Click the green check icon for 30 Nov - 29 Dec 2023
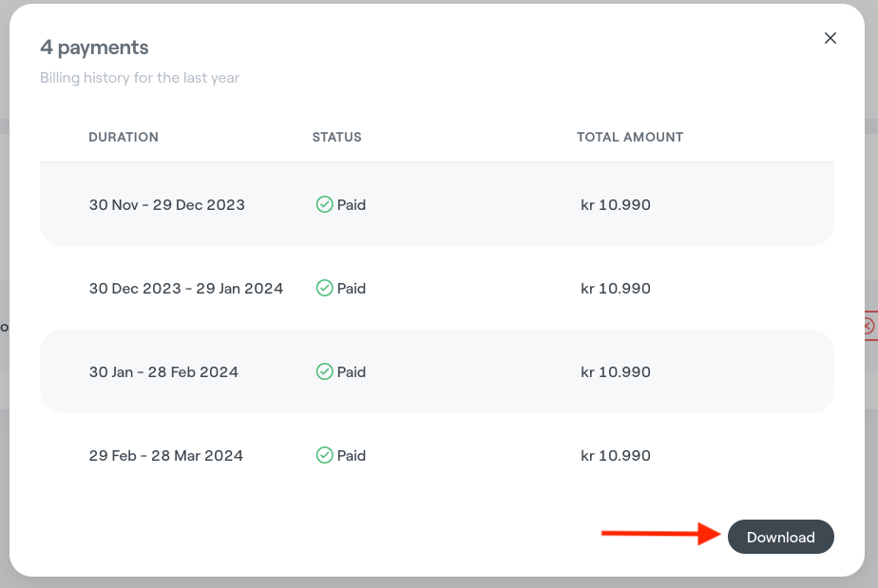This screenshot has width=878, height=588. pyautogui.click(x=324, y=204)
